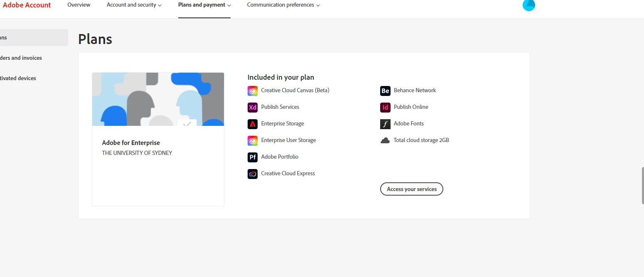This screenshot has width=644, height=277.
Task: Click the red Enterprise Storage icon
Action: pos(253,124)
